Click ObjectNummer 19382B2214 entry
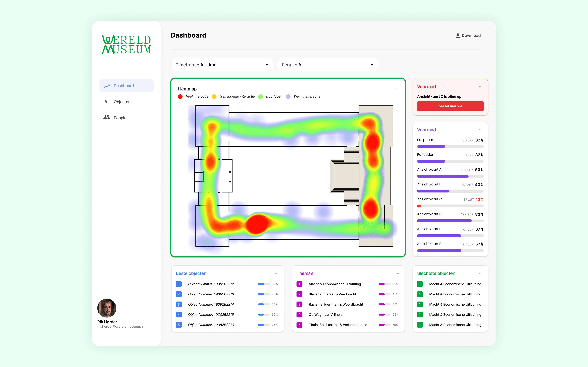588x367 pixels. [211, 304]
